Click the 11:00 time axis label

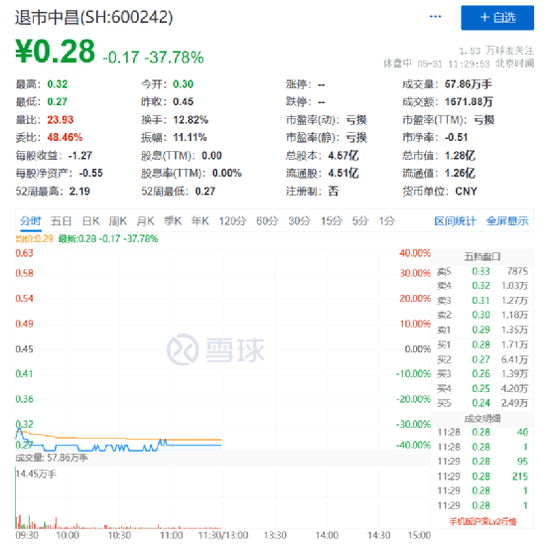point(172,535)
